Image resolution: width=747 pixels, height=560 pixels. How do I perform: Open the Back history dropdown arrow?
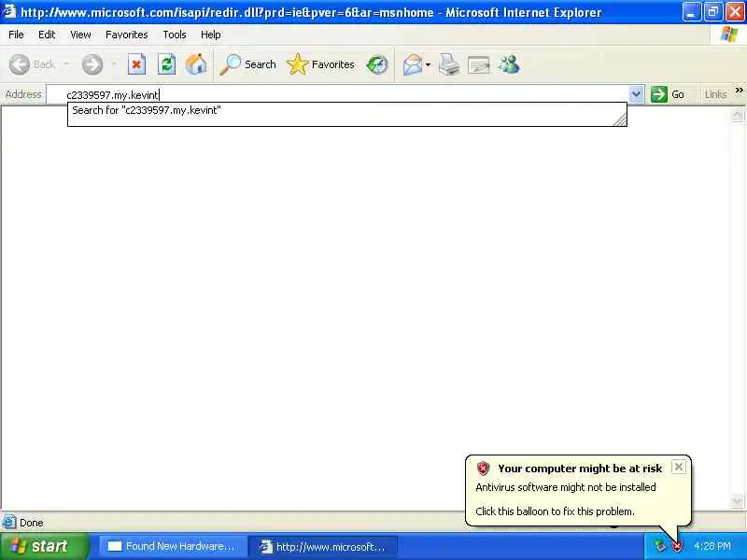pyautogui.click(x=66, y=64)
